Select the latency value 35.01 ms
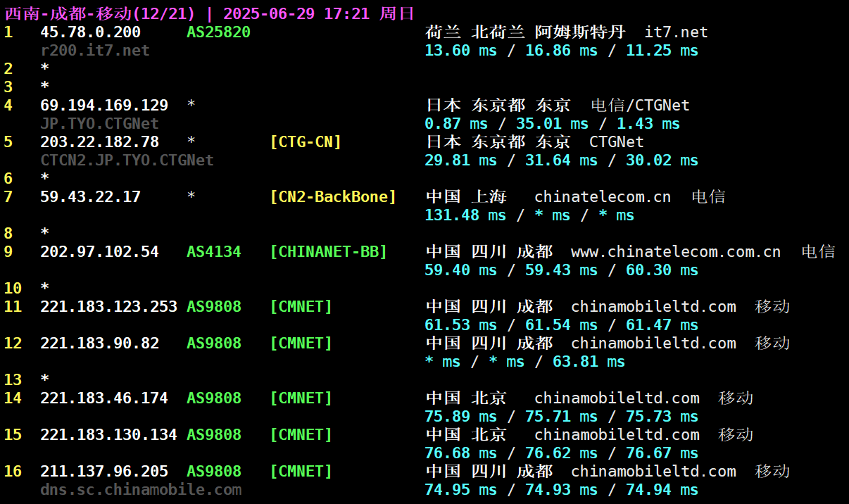Viewport: 849px width, 504px height. coord(553,124)
